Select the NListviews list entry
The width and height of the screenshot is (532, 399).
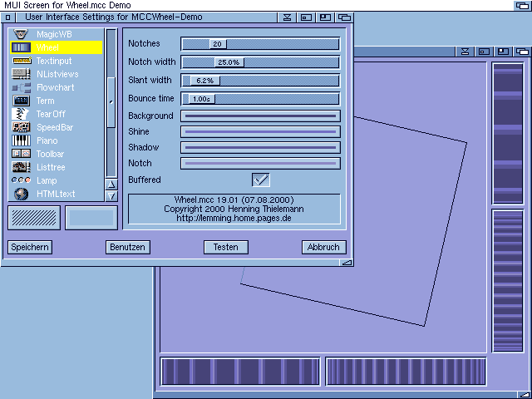pos(57,74)
